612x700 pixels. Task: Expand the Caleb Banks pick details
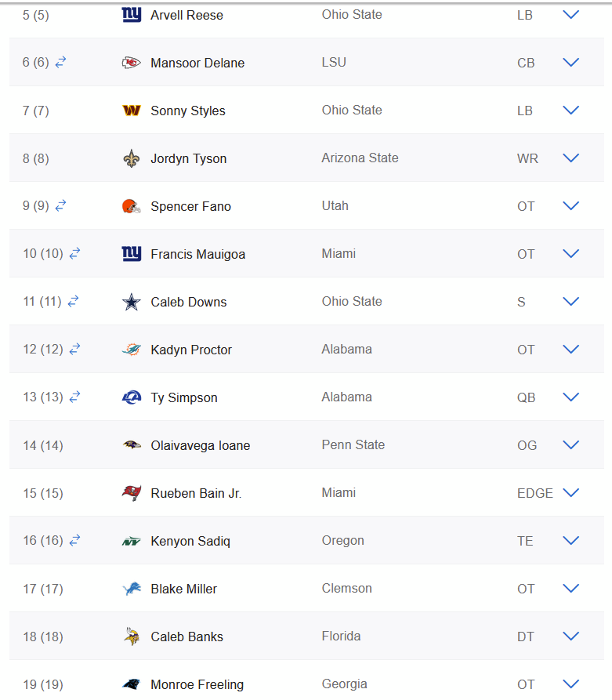click(571, 636)
